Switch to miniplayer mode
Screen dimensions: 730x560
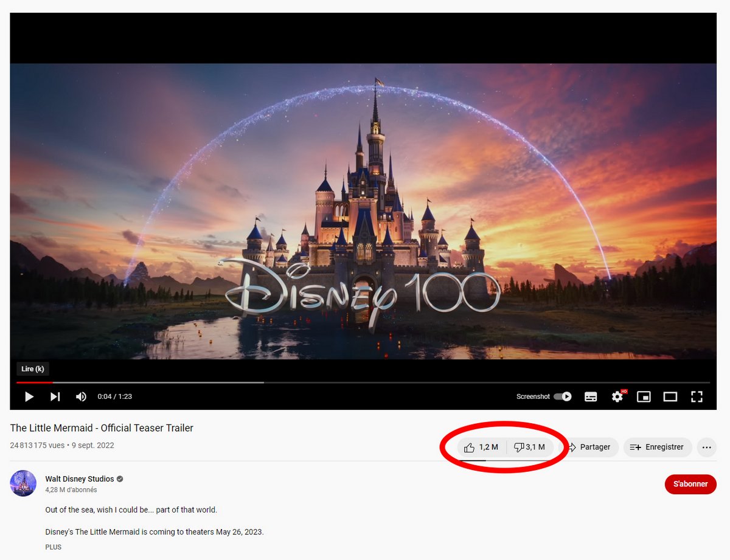[x=644, y=396]
